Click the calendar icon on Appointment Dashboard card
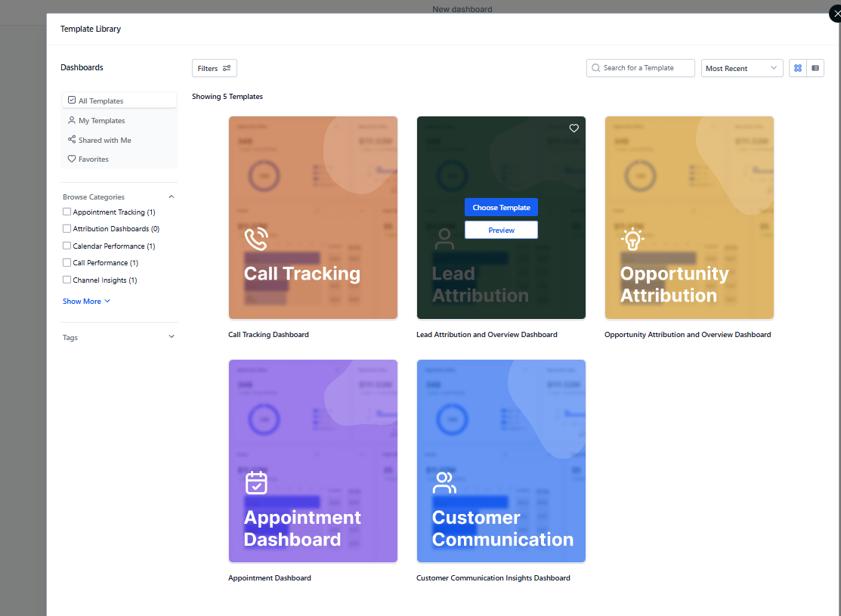Screen dimensions: 841x616 click(256, 482)
